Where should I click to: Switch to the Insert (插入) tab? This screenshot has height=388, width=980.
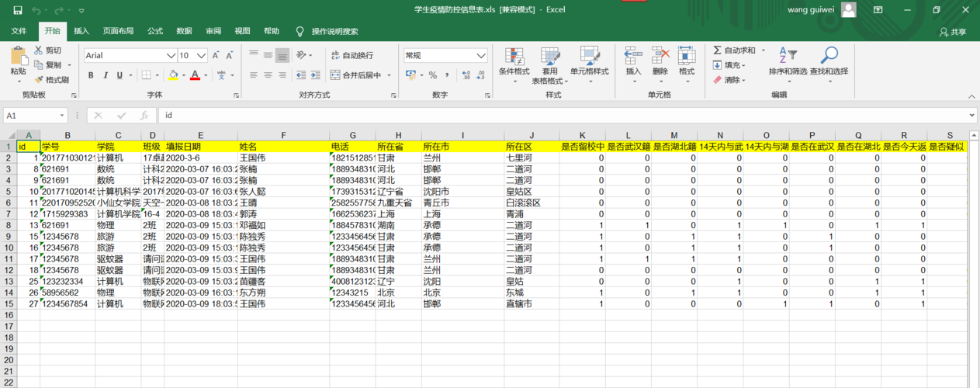81,31
